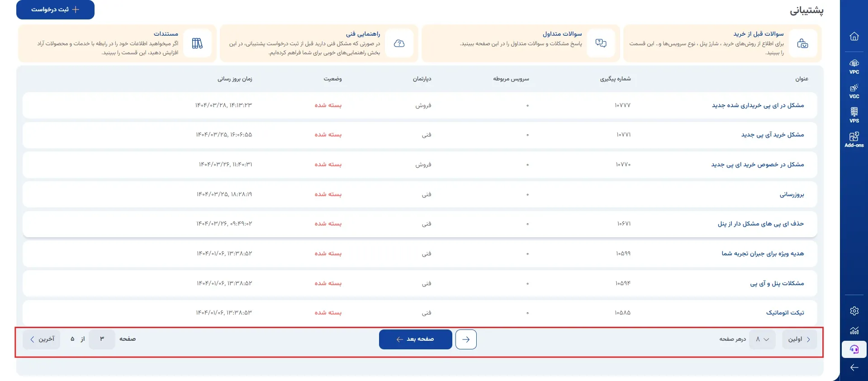Focus the page number field showing ۳

(x=102, y=339)
